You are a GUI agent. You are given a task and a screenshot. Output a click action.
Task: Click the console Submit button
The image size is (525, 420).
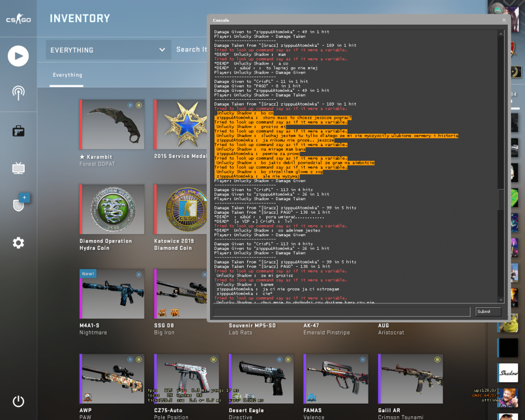point(488,311)
